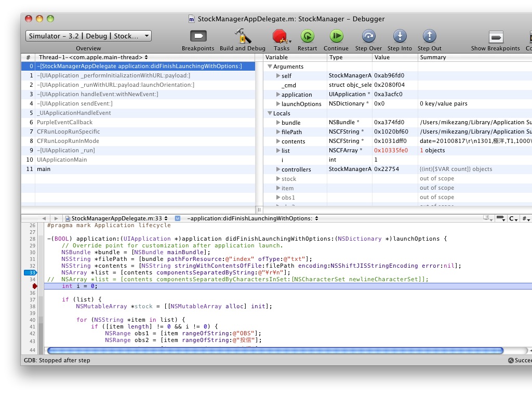Expand the list variable
The image size is (532, 394).
click(278, 150)
